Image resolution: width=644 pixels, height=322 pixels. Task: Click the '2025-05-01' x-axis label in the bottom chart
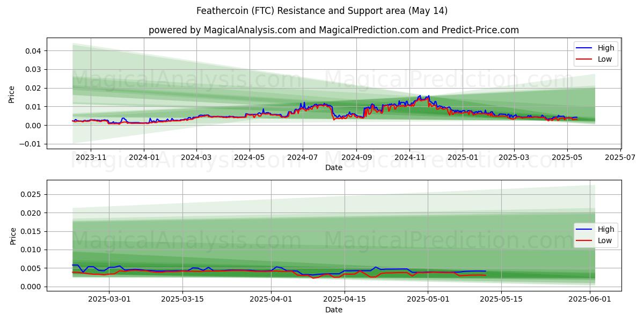[428, 299]
